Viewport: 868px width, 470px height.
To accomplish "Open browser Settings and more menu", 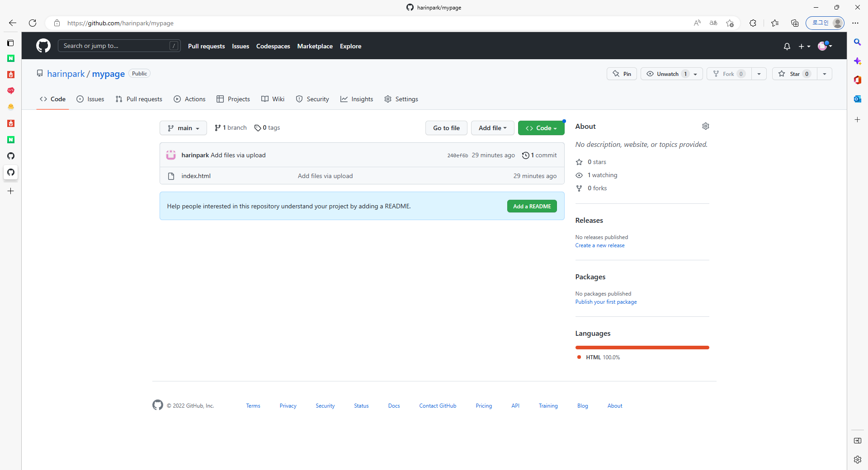I will tap(855, 23).
